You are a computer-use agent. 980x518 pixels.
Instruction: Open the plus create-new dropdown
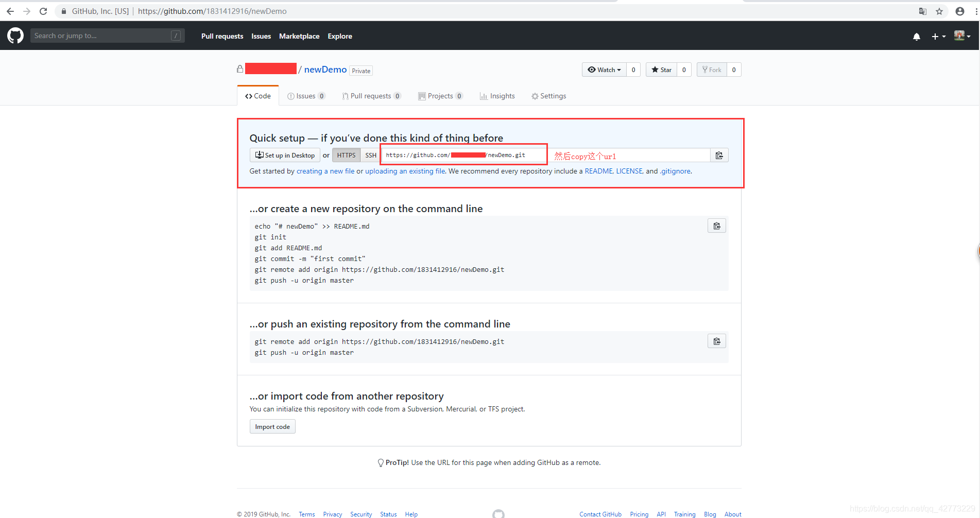click(938, 37)
